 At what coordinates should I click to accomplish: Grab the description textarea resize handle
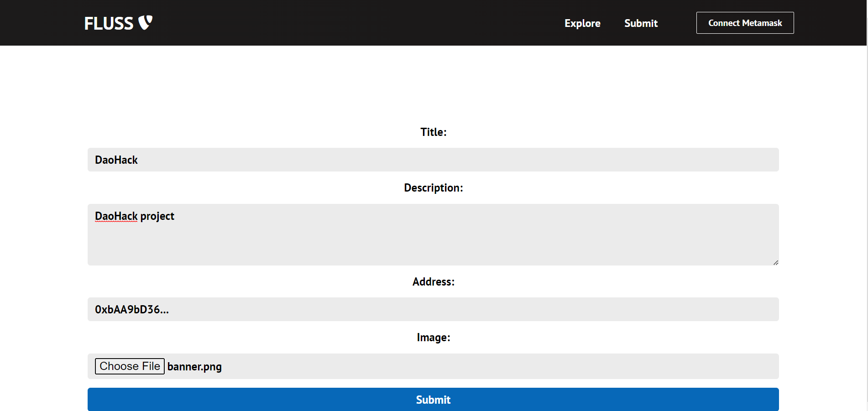tap(775, 262)
